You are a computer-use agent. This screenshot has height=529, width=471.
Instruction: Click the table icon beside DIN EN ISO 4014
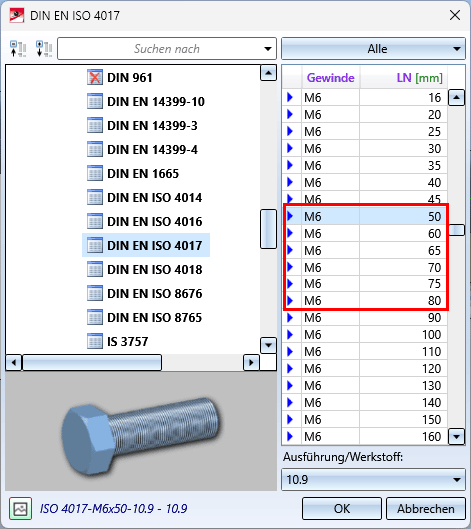click(95, 197)
